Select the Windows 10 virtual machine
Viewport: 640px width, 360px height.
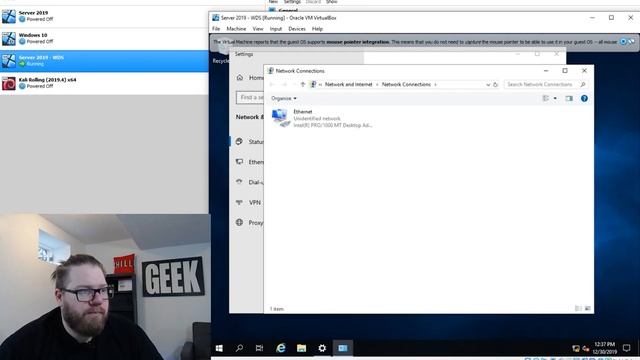pyautogui.click(x=104, y=38)
